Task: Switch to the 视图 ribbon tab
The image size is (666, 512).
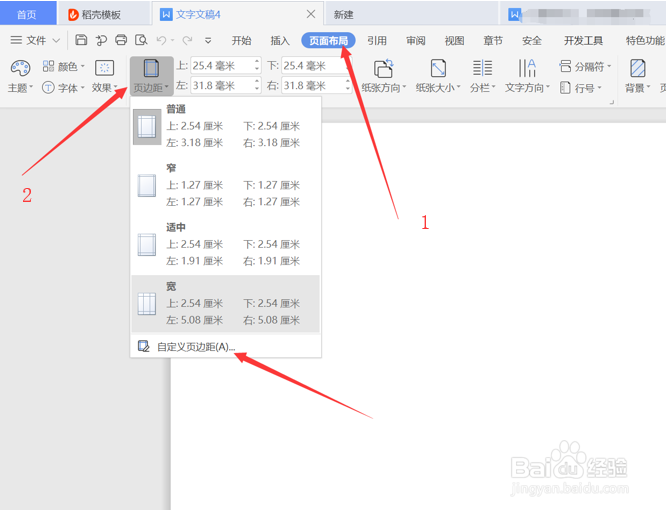Action: (x=454, y=40)
